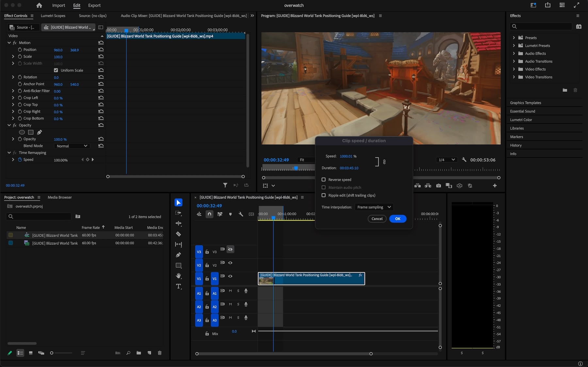The width and height of the screenshot is (588, 367).
Task: Open the Blend Mode dropdown
Action: (72, 146)
